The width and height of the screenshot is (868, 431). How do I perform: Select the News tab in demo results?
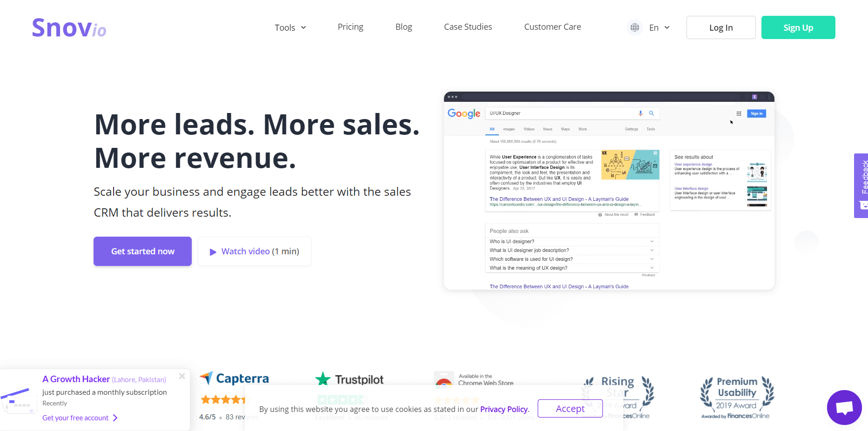[x=547, y=129]
